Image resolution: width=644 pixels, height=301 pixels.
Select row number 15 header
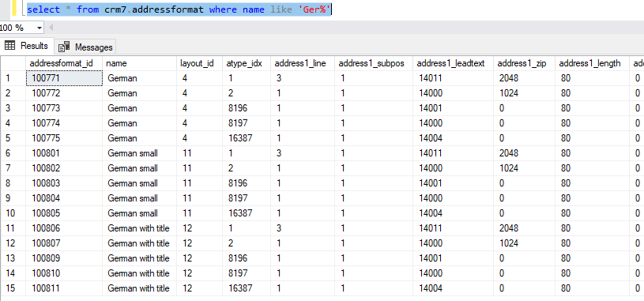(13, 288)
